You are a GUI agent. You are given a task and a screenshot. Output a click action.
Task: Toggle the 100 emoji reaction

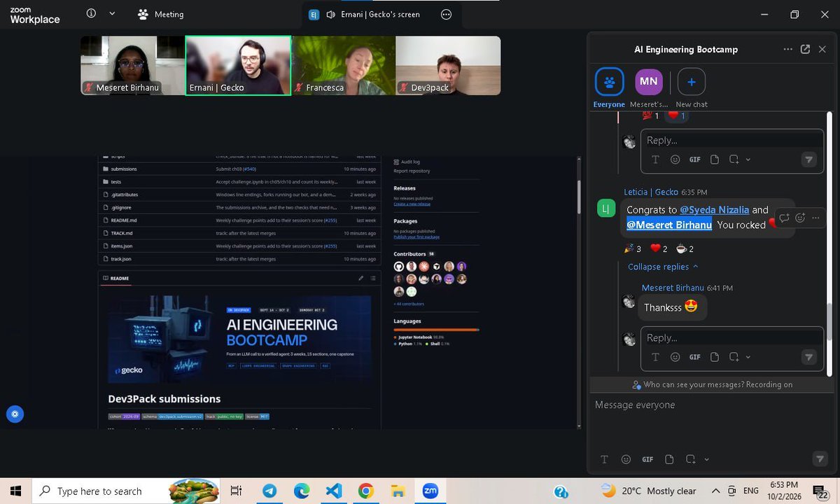click(650, 115)
